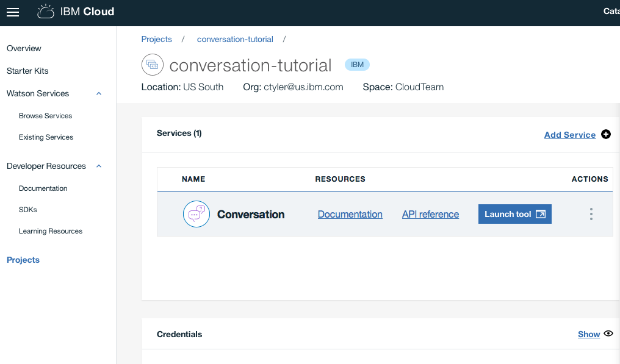The width and height of the screenshot is (620, 364).
Task: Click the IBM Cloud logo icon
Action: 46,12
